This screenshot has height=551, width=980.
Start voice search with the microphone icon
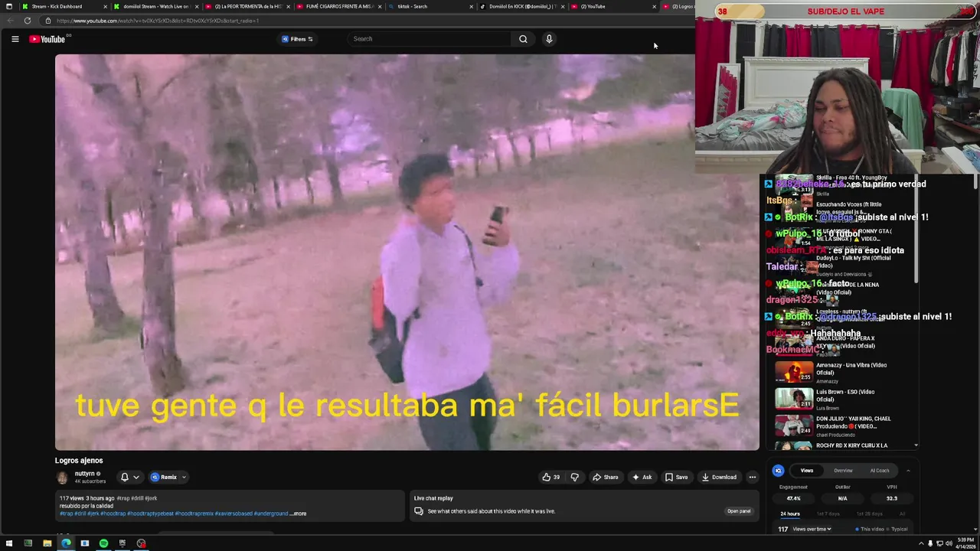pyautogui.click(x=549, y=39)
